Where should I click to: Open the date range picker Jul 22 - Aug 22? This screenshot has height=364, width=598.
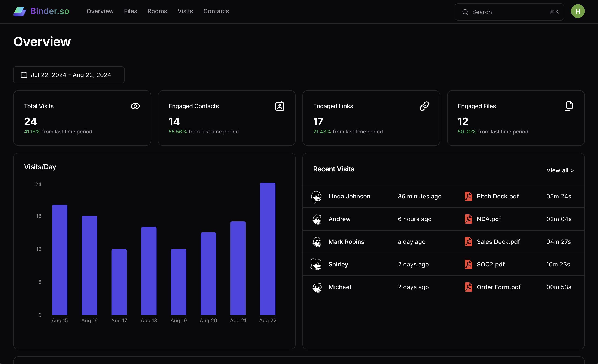click(69, 75)
